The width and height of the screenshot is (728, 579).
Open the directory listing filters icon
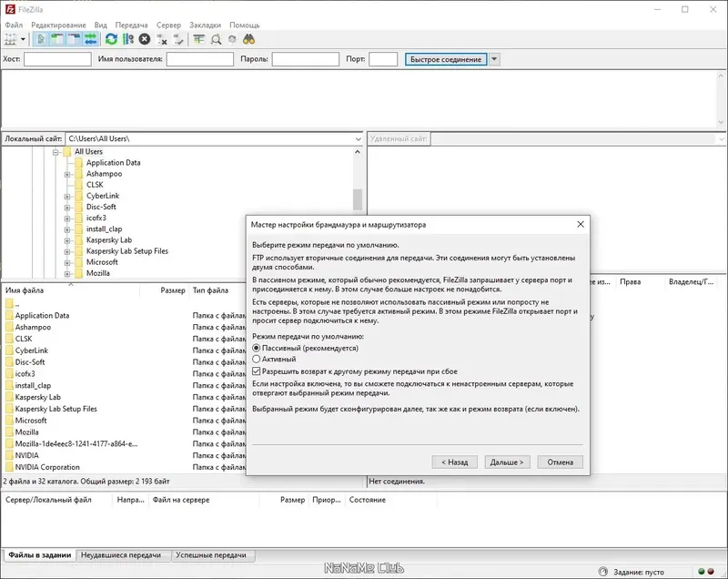pos(198,39)
